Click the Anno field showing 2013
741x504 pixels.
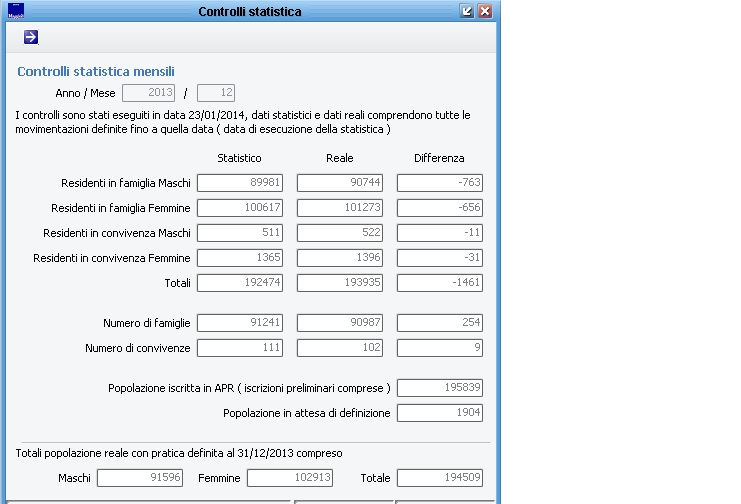pyautogui.click(x=148, y=93)
